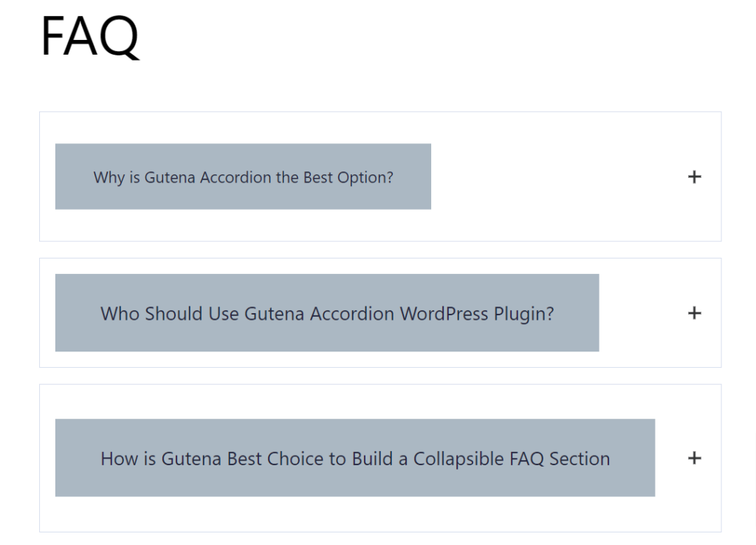Expand the 'Why is Gutena Accordion the Best Option?' answer
This screenshot has width=756, height=545.
coord(243,176)
